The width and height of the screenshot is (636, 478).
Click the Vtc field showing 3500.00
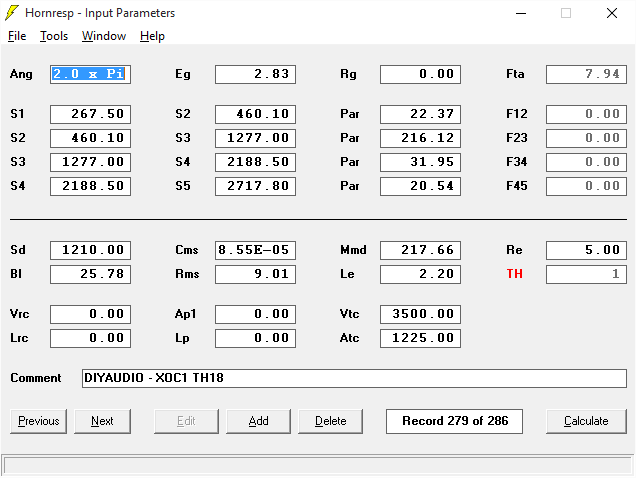pos(420,314)
